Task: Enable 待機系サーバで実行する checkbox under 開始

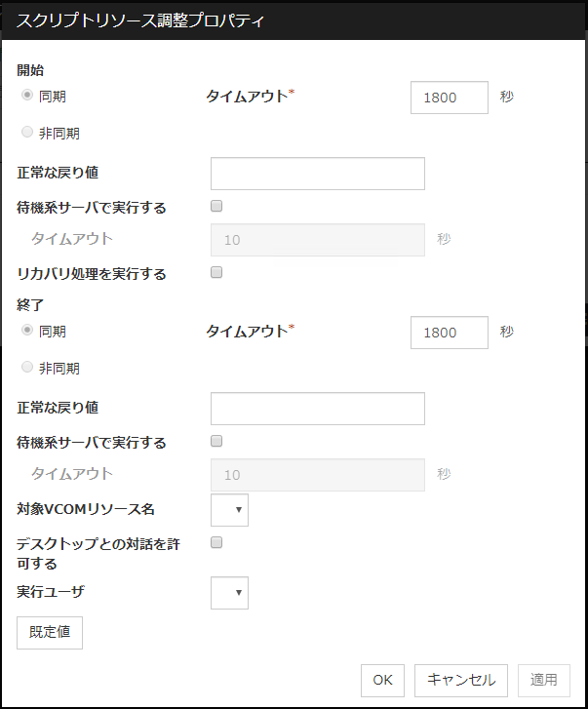Action: click(x=216, y=206)
